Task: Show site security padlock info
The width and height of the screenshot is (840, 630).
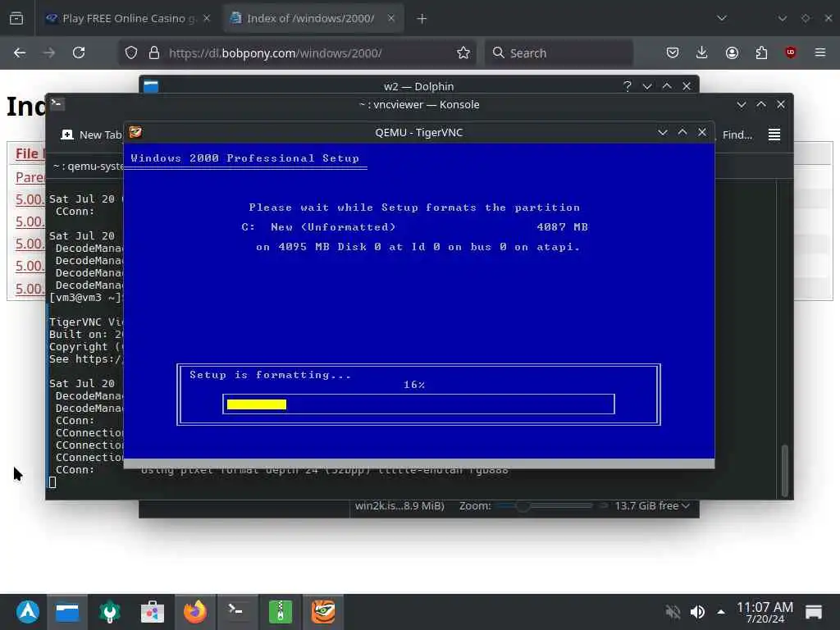Action: coord(154,52)
